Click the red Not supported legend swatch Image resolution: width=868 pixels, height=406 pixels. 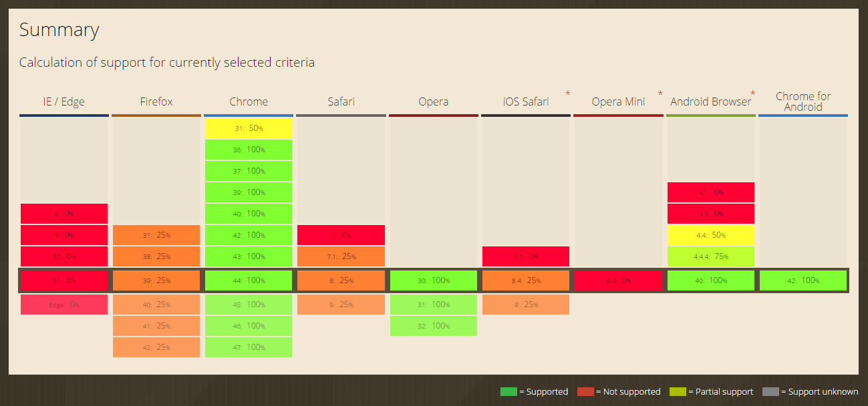pos(585,391)
